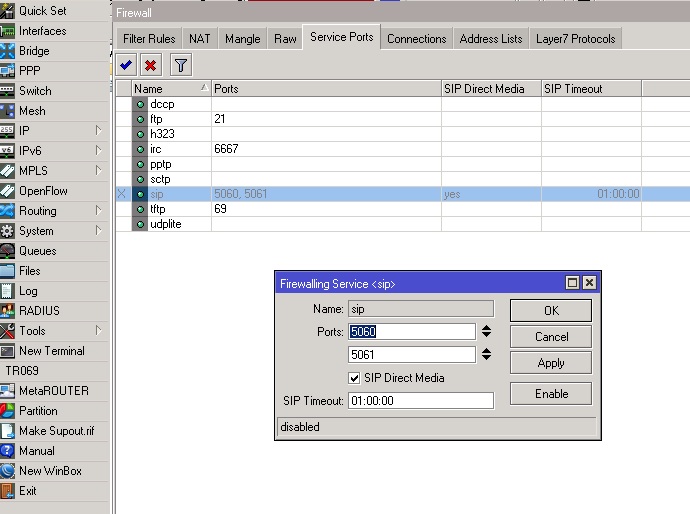Select the irc service row
This screenshot has width=690, height=514.
click(x=403, y=149)
